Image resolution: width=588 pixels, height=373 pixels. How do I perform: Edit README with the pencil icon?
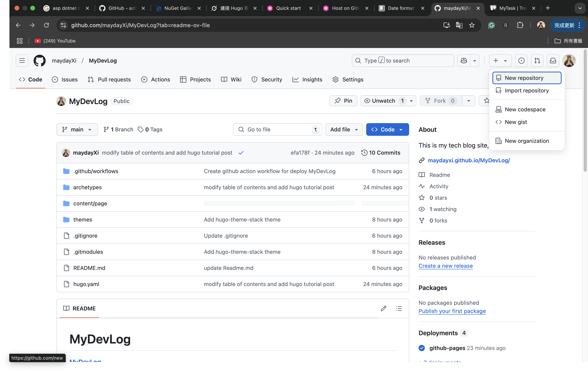(383, 308)
